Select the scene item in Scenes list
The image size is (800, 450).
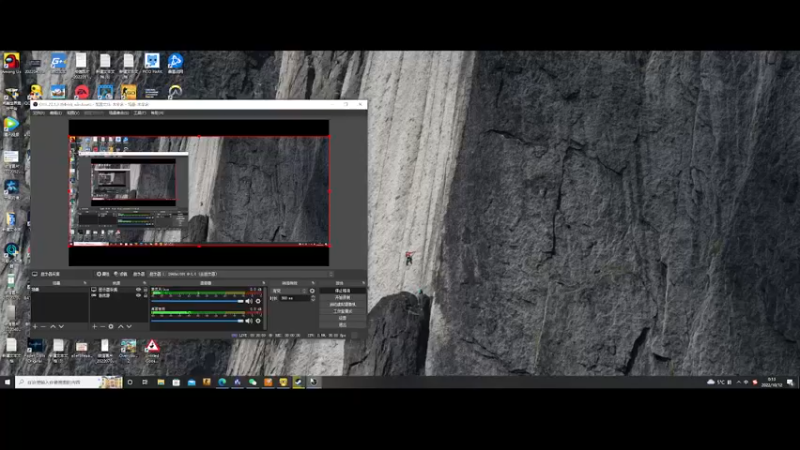(60, 289)
